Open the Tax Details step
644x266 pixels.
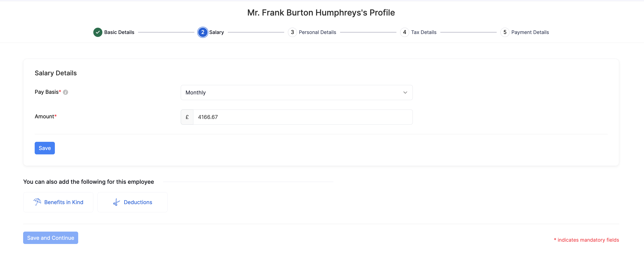(x=424, y=32)
